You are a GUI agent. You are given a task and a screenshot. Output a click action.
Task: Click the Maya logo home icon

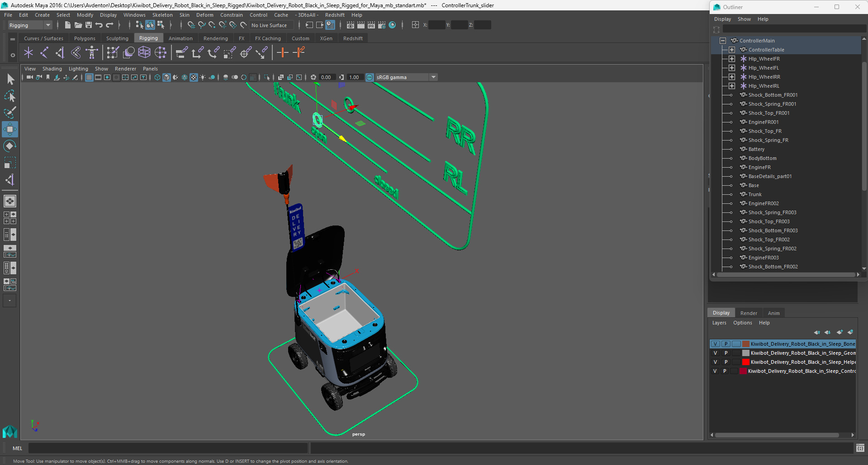[x=10, y=432]
